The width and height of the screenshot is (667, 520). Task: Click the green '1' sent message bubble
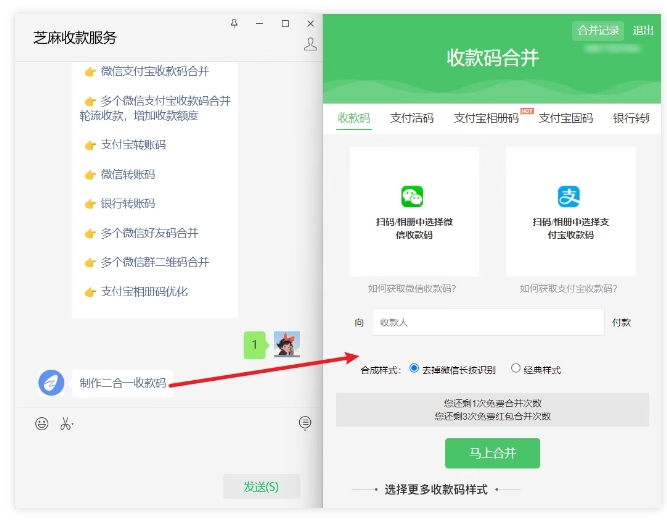pyautogui.click(x=255, y=344)
